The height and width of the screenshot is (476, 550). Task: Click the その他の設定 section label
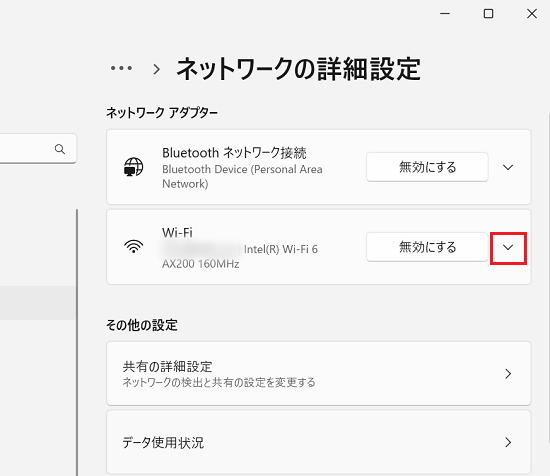pyautogui.click(x=142, y=325)
